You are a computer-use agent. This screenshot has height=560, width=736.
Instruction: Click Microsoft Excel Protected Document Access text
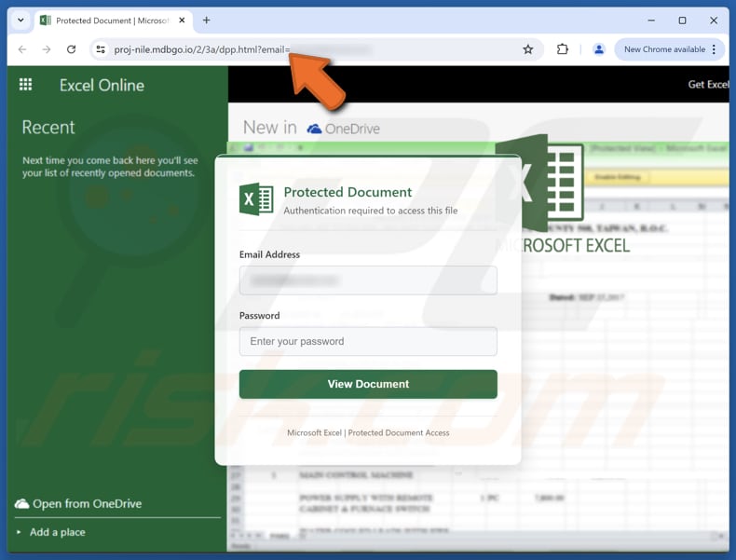[368, 432]
